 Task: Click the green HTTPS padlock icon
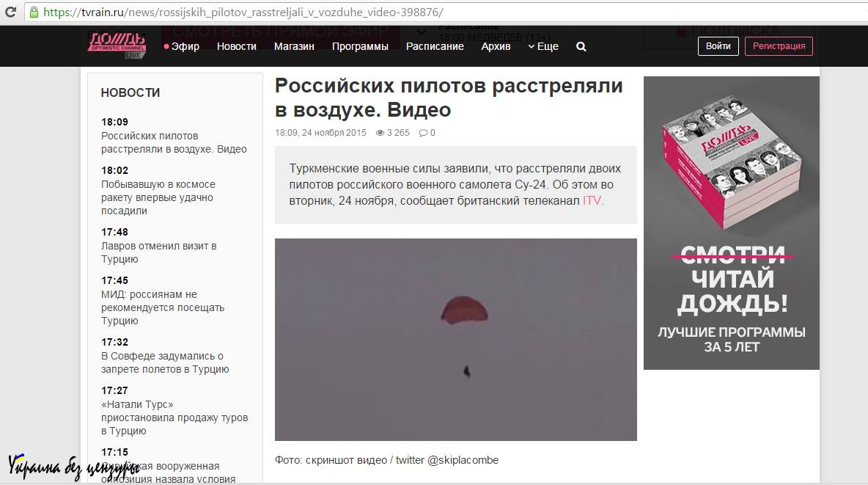(x=34, y=12)
